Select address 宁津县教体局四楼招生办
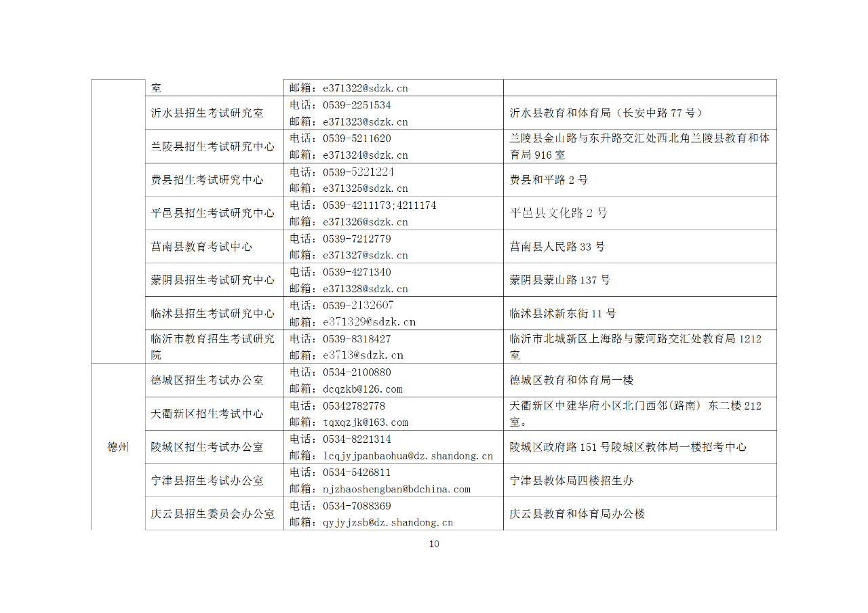 (572, 481)
